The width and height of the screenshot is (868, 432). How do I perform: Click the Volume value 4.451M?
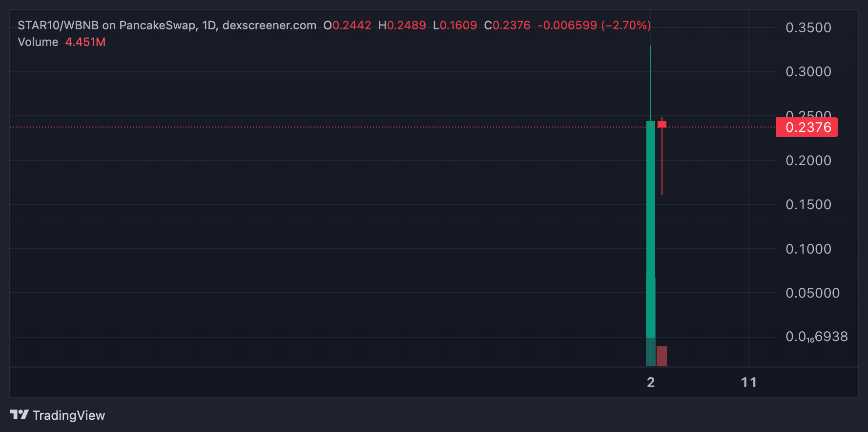click(85, 42)
